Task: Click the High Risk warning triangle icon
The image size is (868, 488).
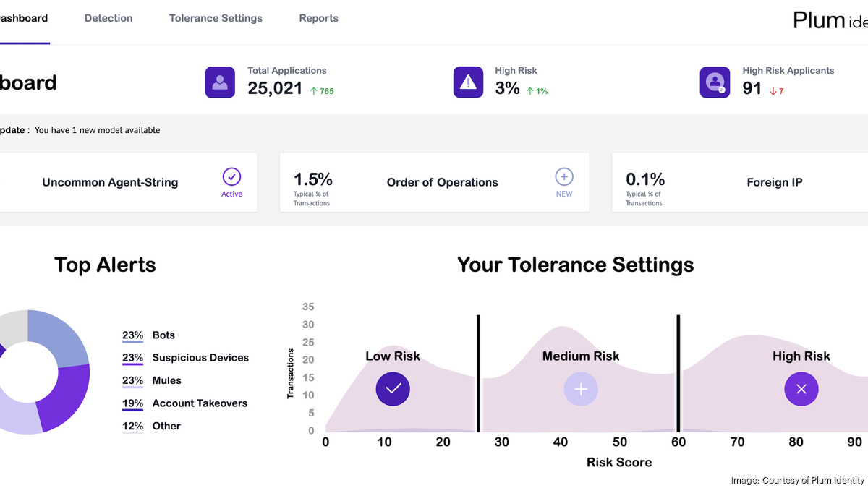Action: point(468,82)
